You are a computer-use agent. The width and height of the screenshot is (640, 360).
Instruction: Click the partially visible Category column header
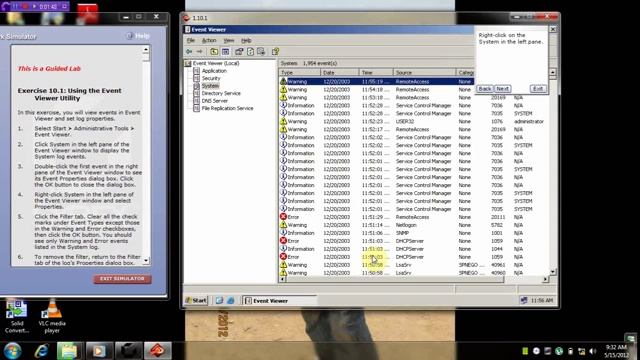pyautogui.click(x=465, y=72)
